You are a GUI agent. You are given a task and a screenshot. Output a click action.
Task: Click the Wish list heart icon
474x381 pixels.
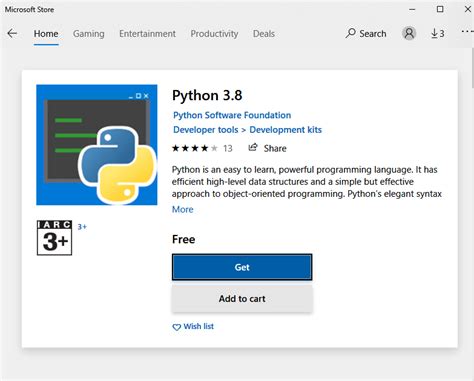tap(176, 327)
